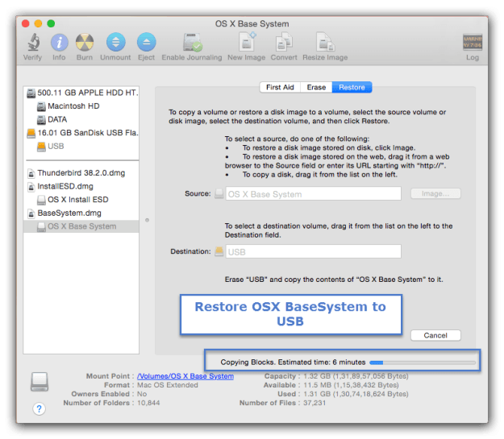Click the Source field disk icon
This screenshot has height=439, width=504.
point(219,193)
